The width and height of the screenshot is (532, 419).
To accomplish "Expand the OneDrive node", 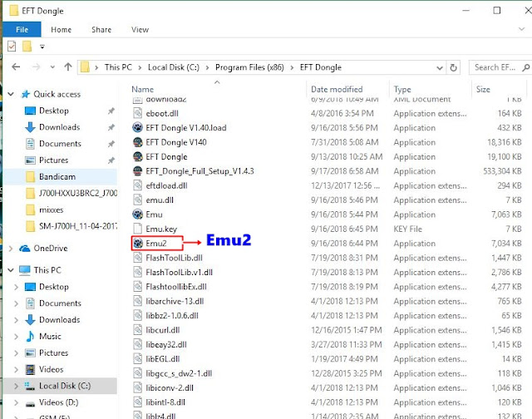I will tap(11, 249).
